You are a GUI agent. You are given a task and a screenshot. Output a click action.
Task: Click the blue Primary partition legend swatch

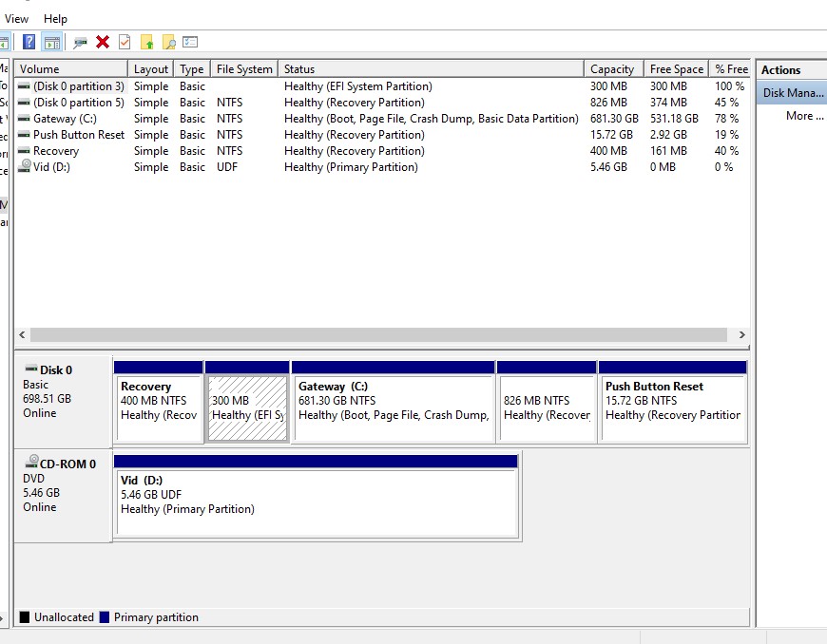pyautogui.click(x=105, y=617)
